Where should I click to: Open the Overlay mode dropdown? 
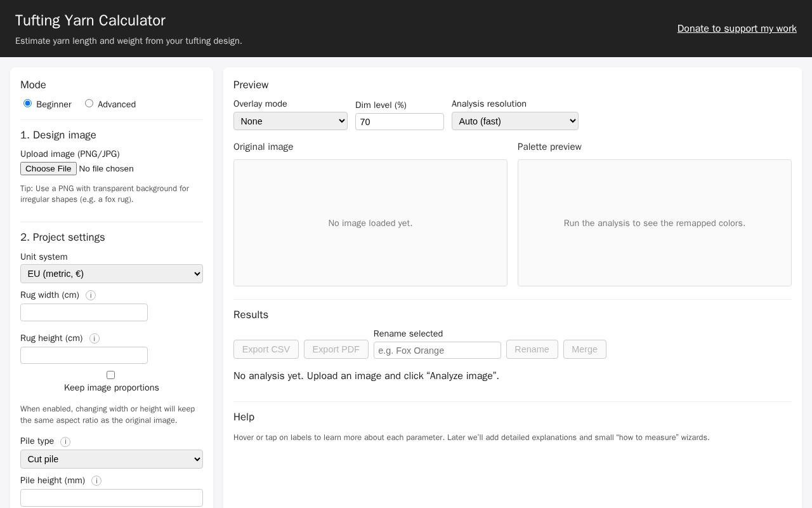tap(291, 121)
